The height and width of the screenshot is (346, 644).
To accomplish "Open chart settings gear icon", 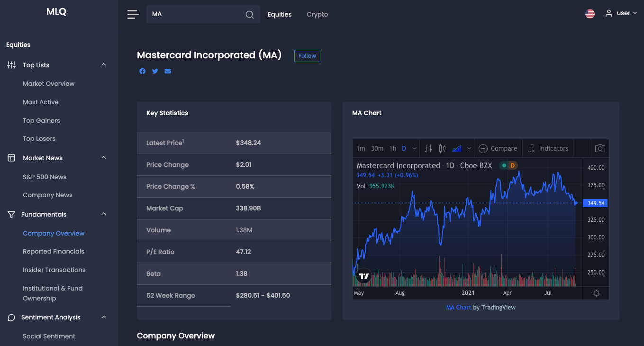I will (x=596, y=293).
